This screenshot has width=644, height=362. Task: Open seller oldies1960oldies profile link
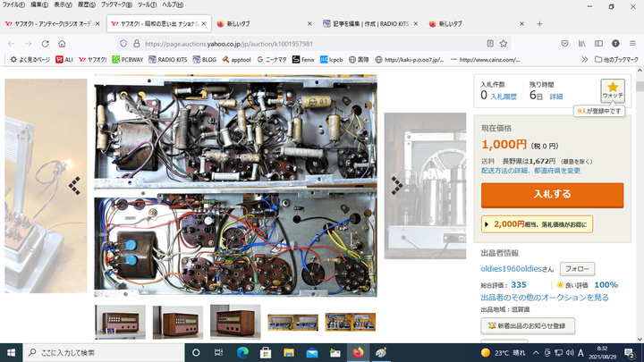(518, 268)
